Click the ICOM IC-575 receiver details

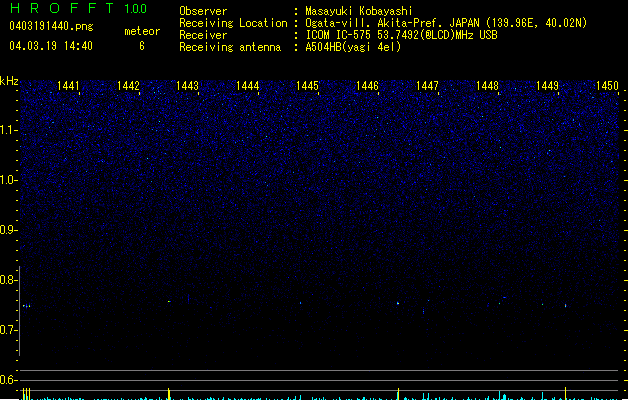click(x=401, y=35)
